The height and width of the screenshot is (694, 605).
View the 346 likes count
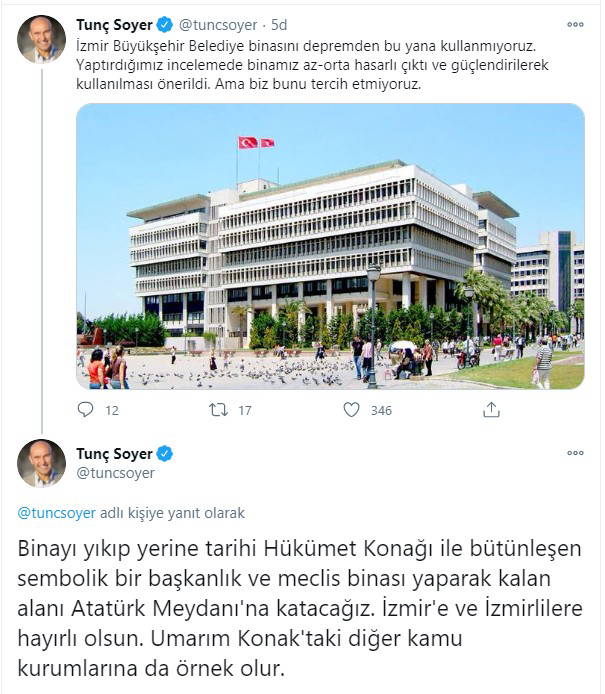381,411
